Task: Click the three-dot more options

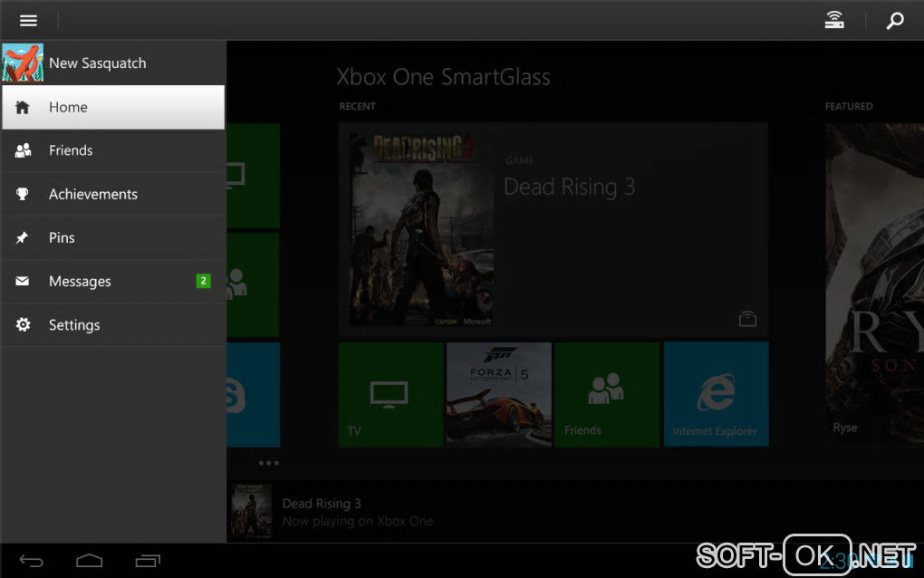Action: pyautogui.click(x=269, y=463)
